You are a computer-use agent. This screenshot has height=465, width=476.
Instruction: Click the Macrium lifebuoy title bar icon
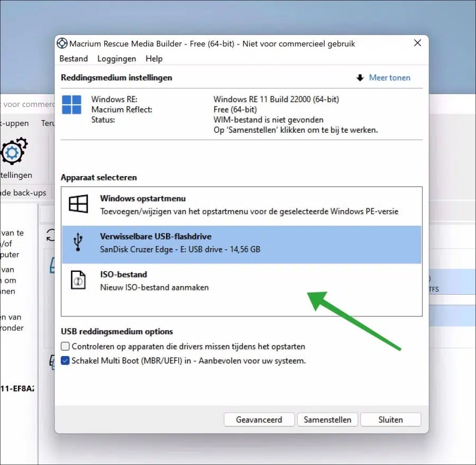[62, 43]
